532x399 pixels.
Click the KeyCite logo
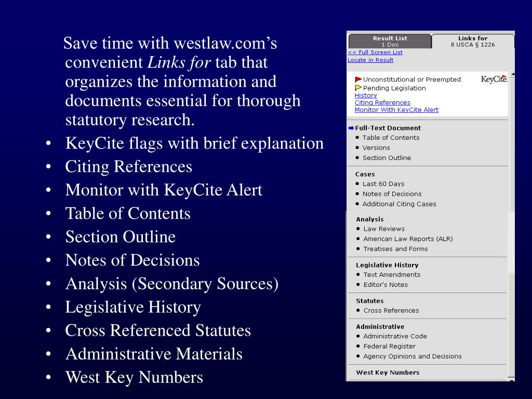click(494, 79)
